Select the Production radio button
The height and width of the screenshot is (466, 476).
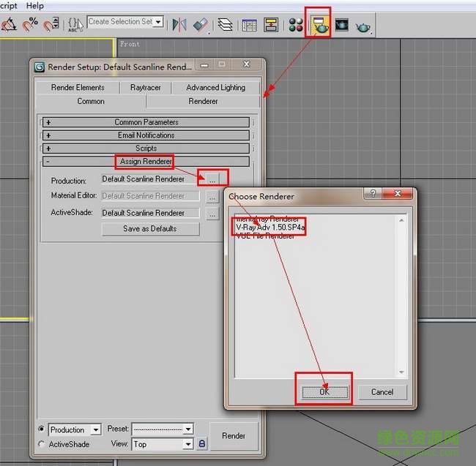pos(42,429)
